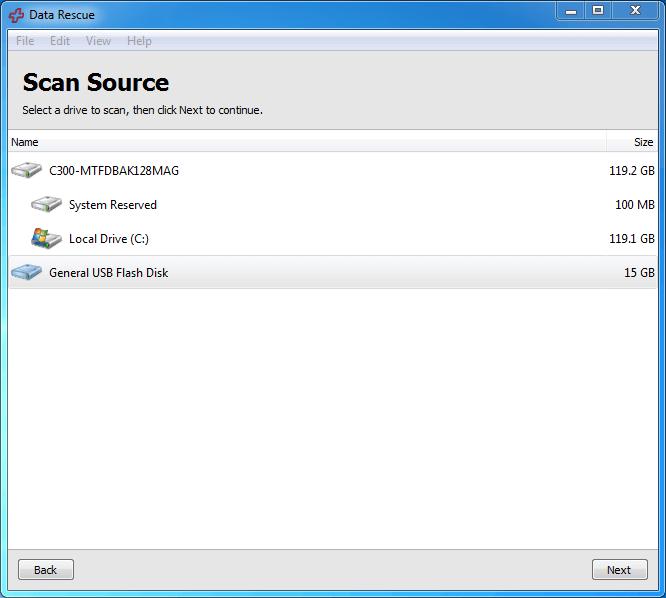666x598 pixels.
Task: Click the 100 MB size value
Action: point(635,205)
